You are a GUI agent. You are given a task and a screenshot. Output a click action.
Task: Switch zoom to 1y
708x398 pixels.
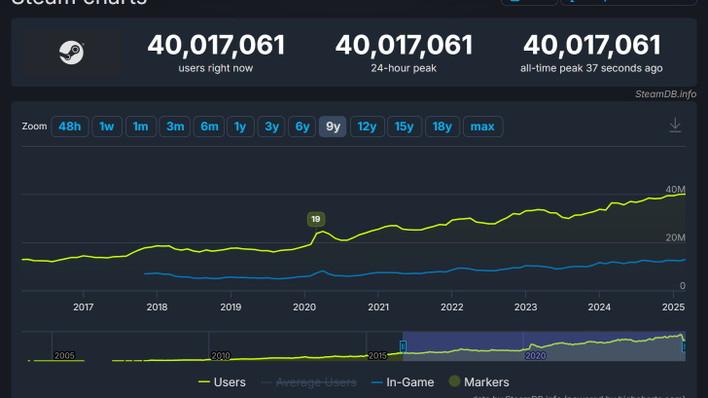[240, 126]
